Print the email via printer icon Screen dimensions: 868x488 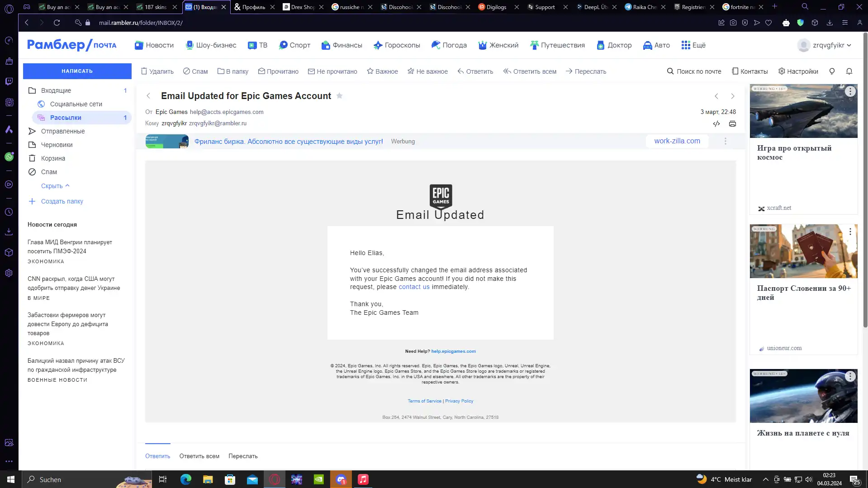(732, 124)
